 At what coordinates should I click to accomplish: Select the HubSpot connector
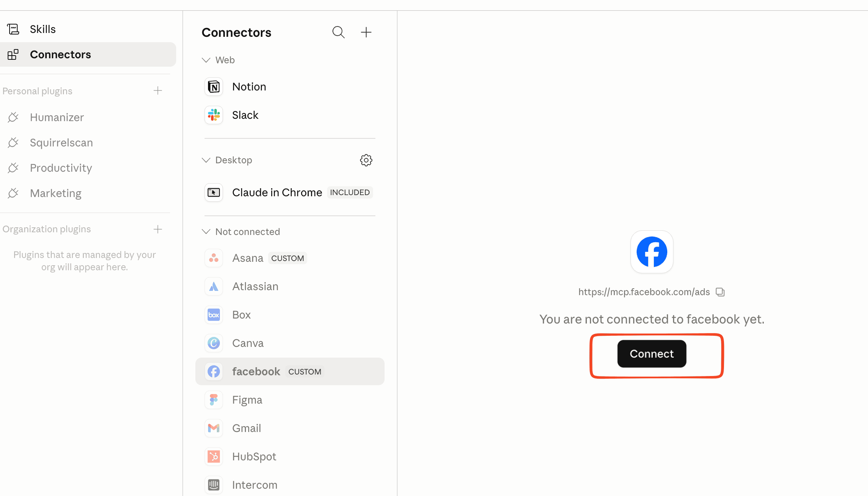290,457
